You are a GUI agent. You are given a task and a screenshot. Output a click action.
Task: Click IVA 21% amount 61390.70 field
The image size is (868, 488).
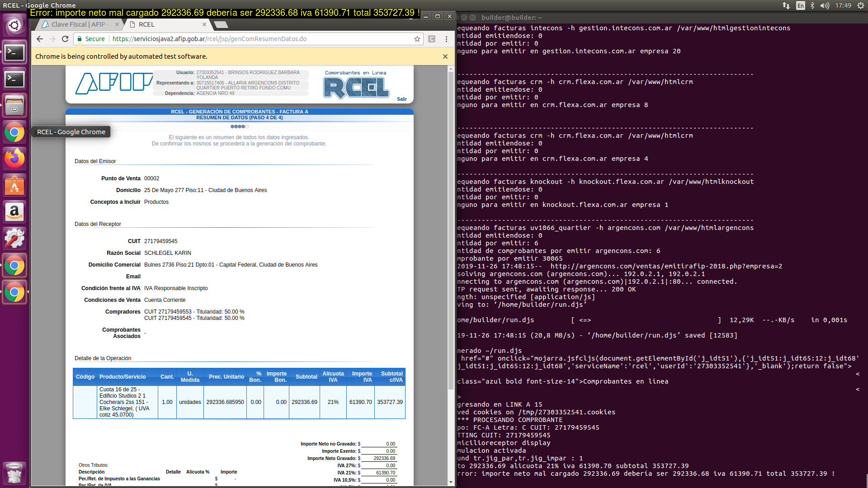[379, 473]
